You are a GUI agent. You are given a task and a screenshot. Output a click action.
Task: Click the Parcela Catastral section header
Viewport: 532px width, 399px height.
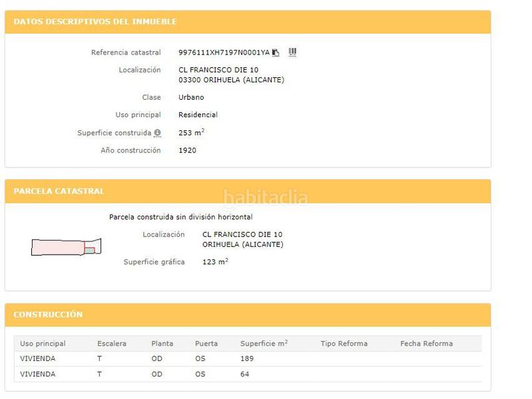tap(59, 192)
